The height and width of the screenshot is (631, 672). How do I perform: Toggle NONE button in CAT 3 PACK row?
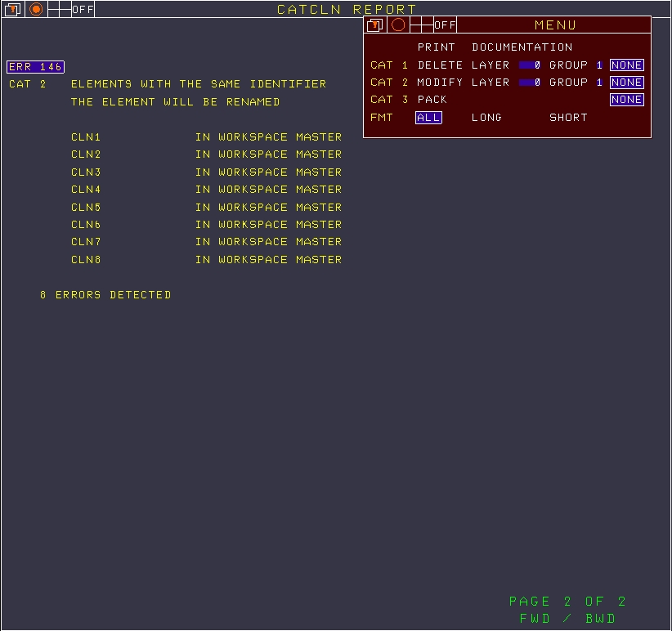(626, 100)
